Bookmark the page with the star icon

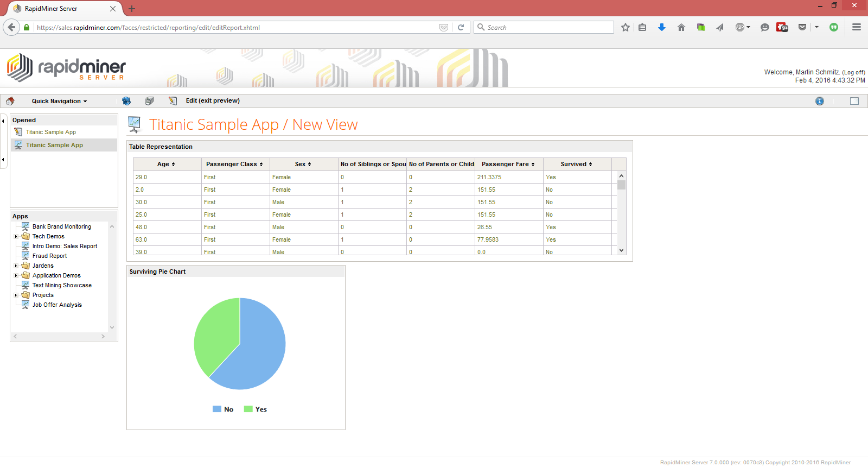[x=626, y=27]
